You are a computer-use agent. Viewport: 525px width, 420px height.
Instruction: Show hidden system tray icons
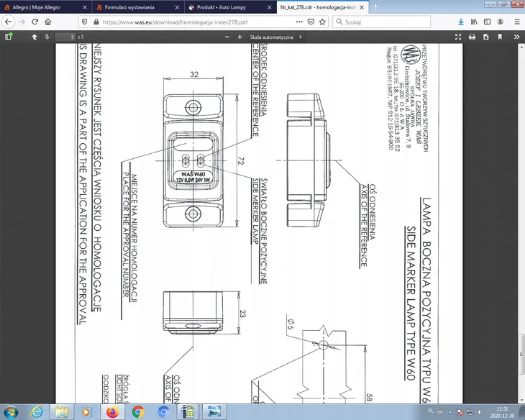(x=450, y=412)
